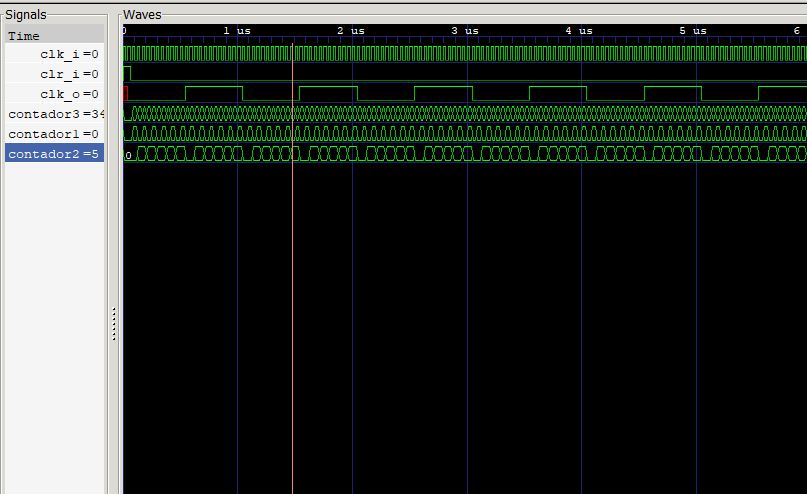Select the contador1 signal row
Screen dimensions: 807x494
pos(55,134)
